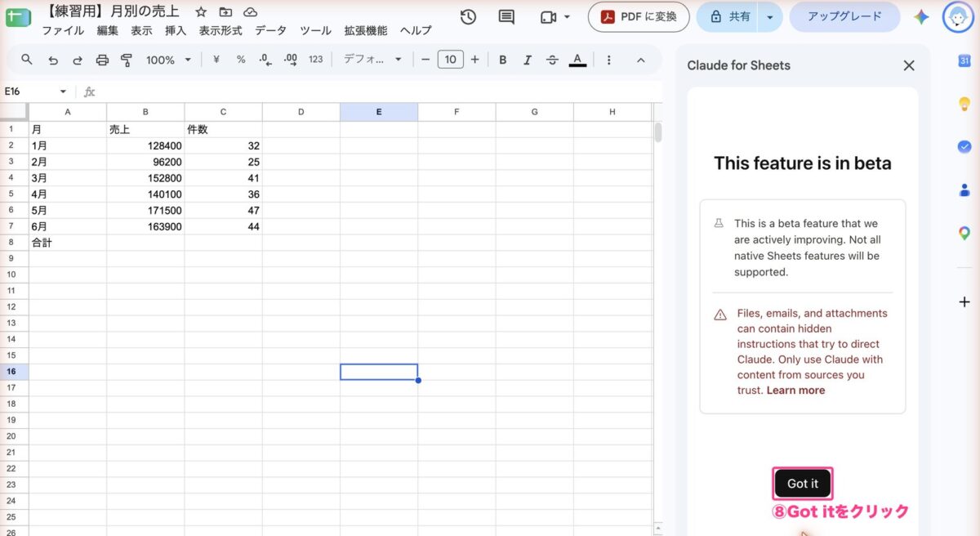Star the 月別の売上 spreadsheet
980x536 pixels.
pyautogui.click(x=201, y=12)
